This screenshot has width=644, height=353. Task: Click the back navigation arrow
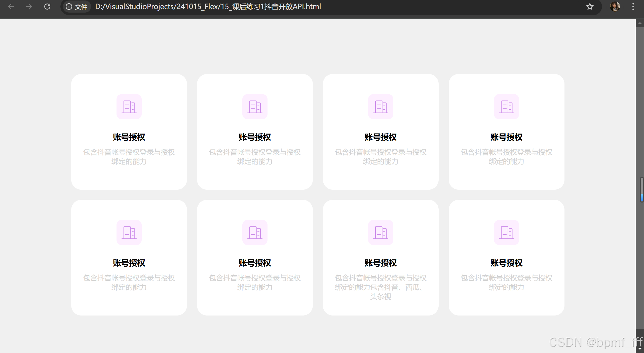point(11,7)
